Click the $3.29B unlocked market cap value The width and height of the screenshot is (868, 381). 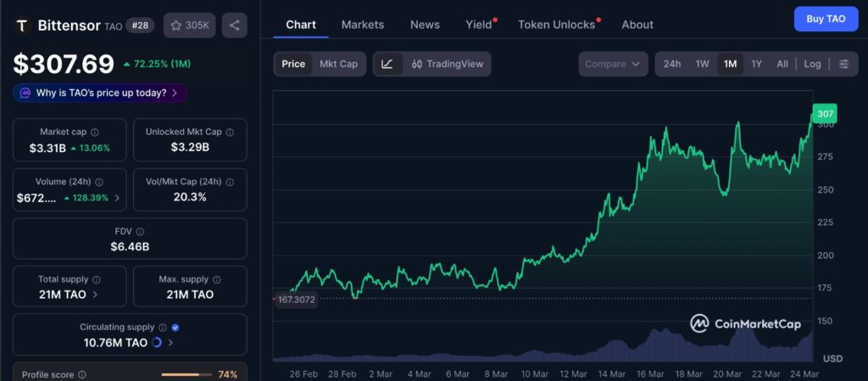190,148
